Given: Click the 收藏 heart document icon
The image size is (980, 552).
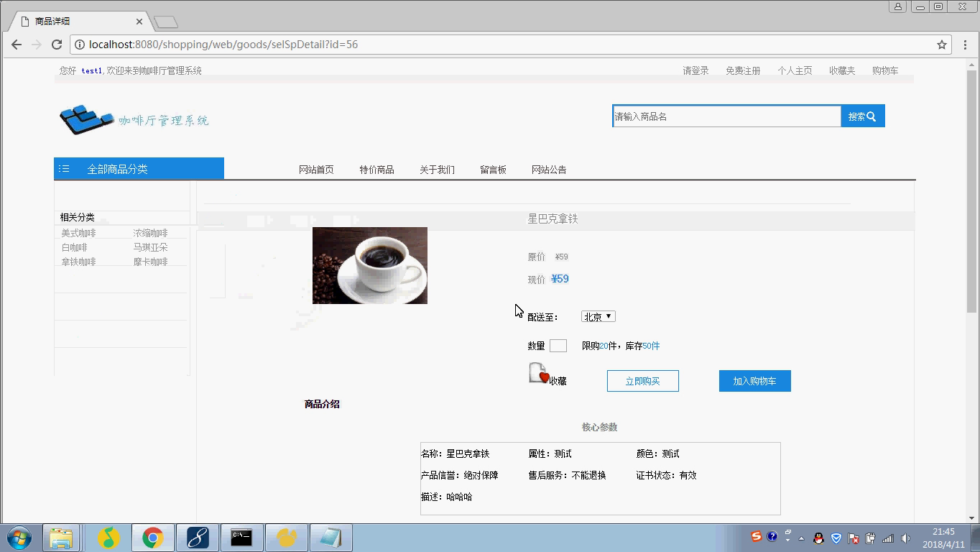Looking at the screenshot, I should click(x=539, y=373).
